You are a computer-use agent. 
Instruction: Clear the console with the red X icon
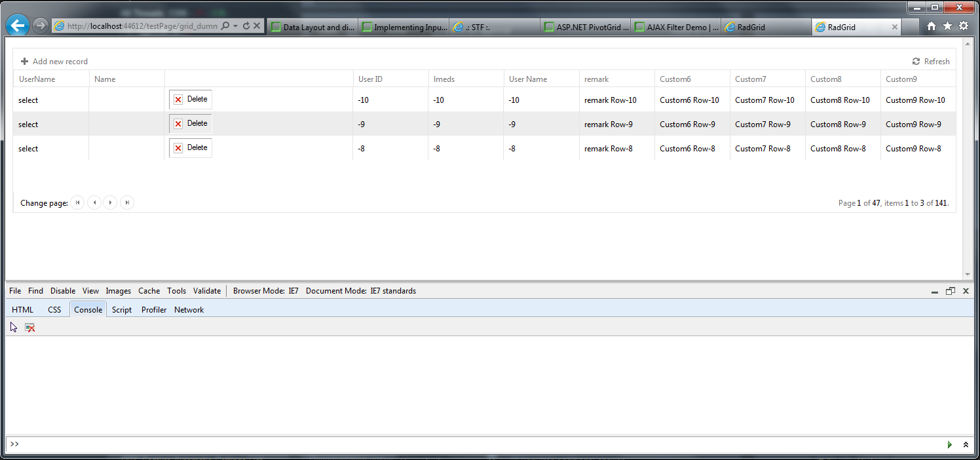(29, 327)
